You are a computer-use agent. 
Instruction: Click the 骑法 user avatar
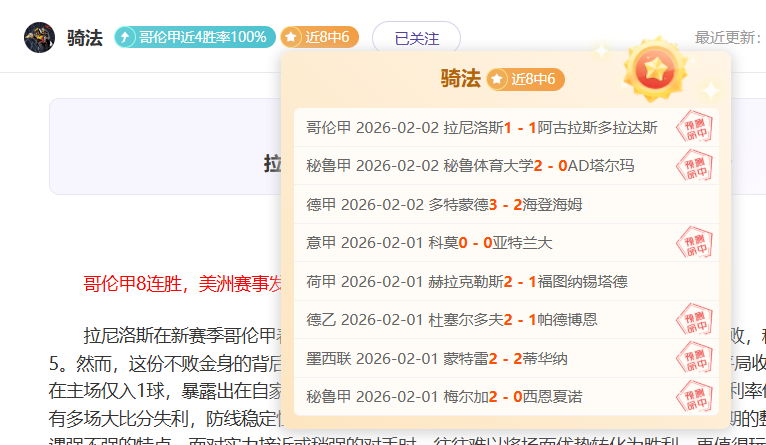coord(39,38)
